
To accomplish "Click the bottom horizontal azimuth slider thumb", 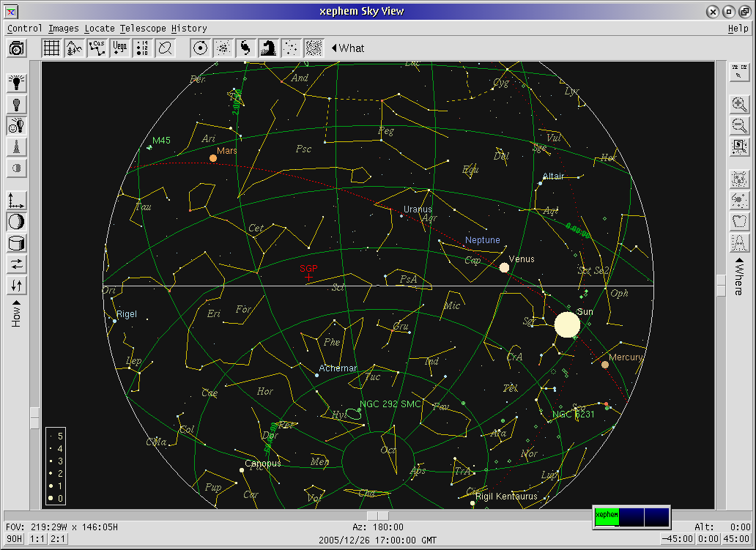I will click(377, 516).
